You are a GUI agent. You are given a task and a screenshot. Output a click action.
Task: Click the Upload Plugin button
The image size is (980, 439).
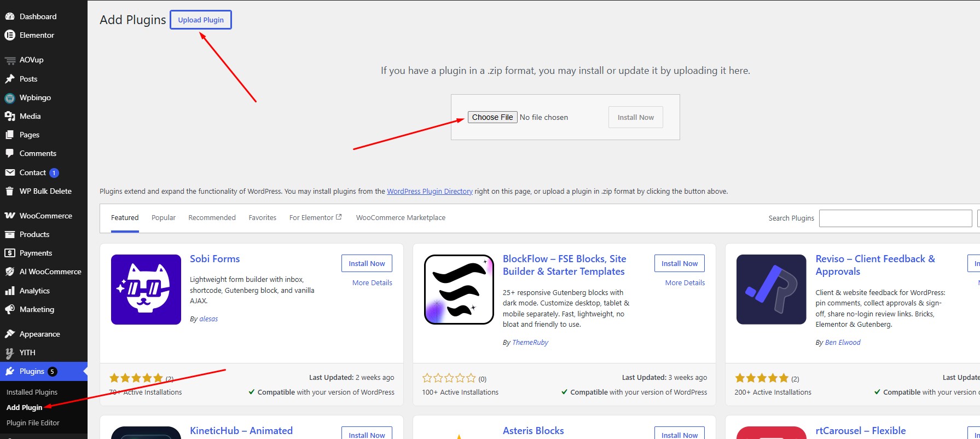pyautogui.click(x=201, y=20)
